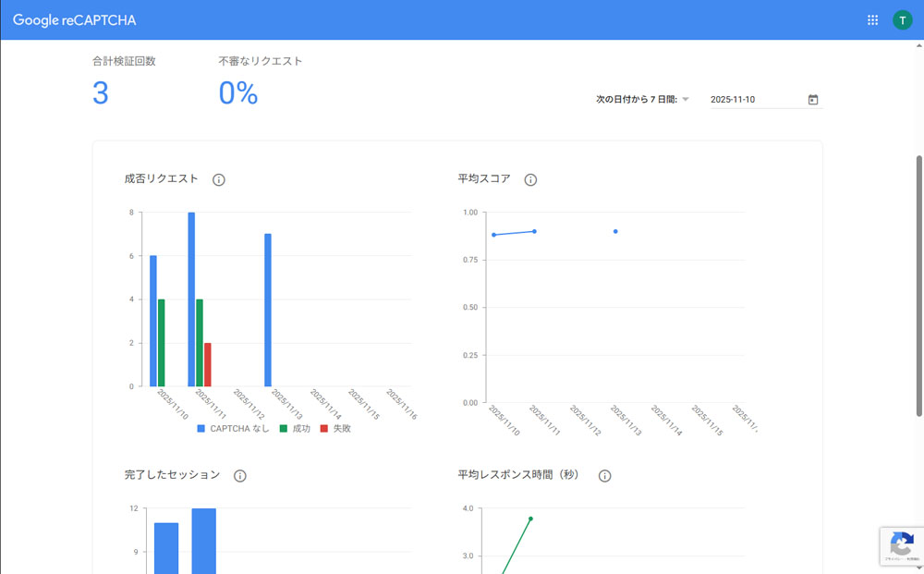
Task: Click the tallest blue bar at 2025/11/11
Action: pos(191,299)
